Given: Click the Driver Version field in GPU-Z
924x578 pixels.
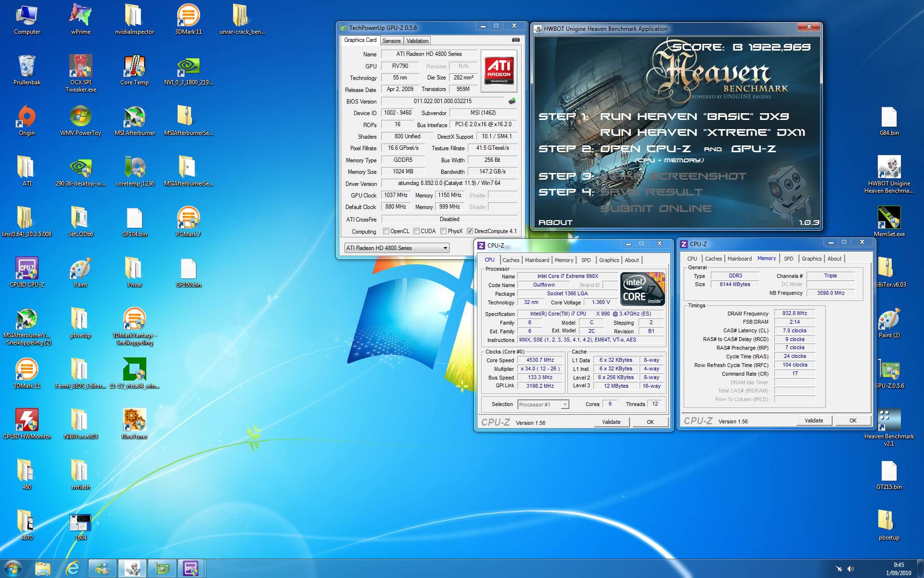Looking at the screenshot, I should 449,183.
